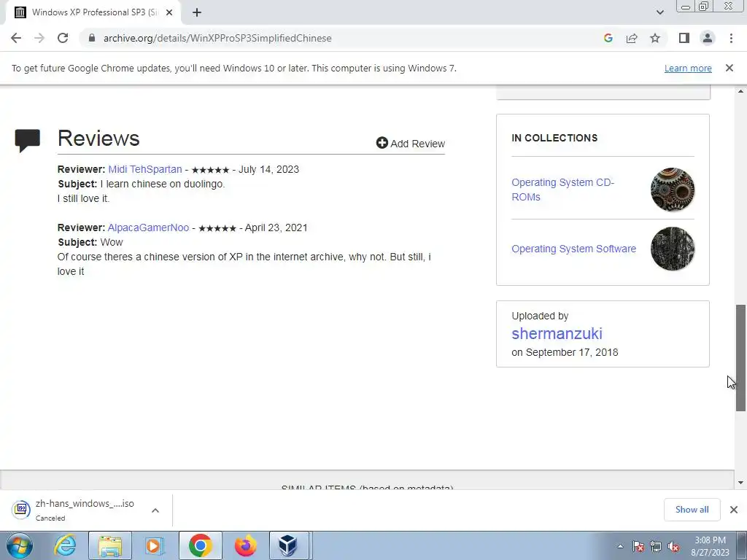The width and height of the screenshot is (747, 560).
Task: Open Operating System Software collection
Action: click(573, 249)
